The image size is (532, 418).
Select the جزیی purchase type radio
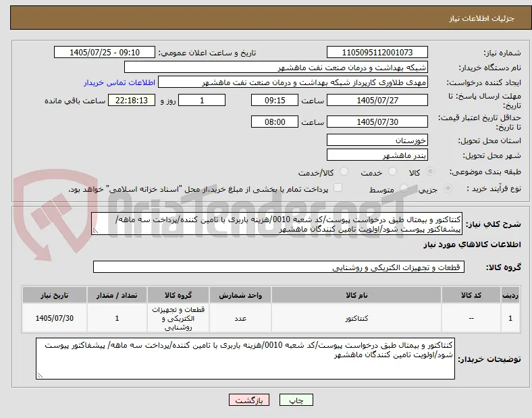pyautogui.click(x=448, y=188)
